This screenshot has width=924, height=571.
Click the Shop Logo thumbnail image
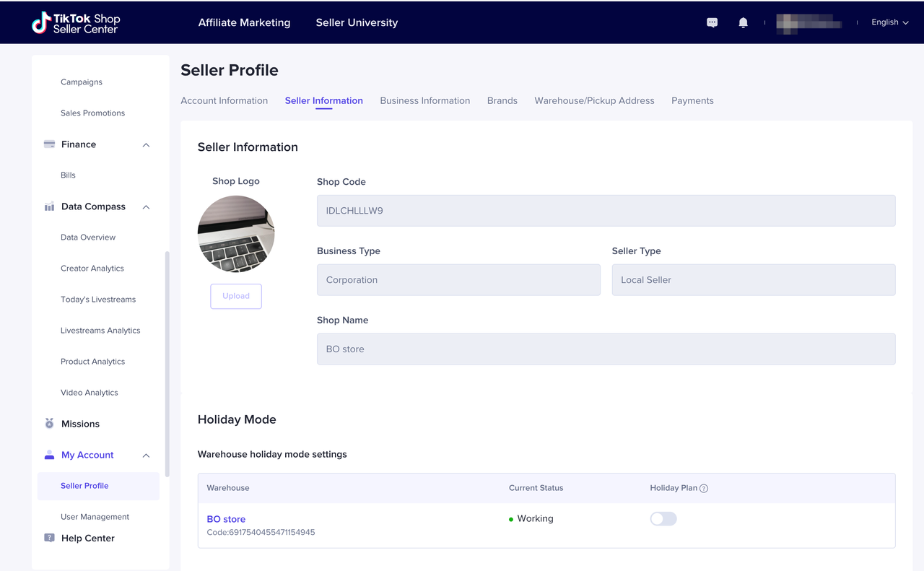236,234
